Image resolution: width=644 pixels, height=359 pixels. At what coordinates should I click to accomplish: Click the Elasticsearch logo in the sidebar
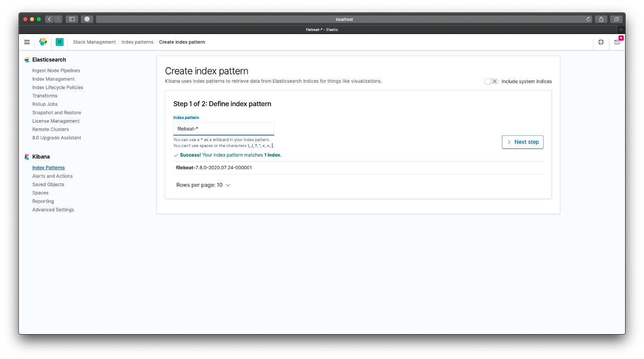click(x=27, y=59)
